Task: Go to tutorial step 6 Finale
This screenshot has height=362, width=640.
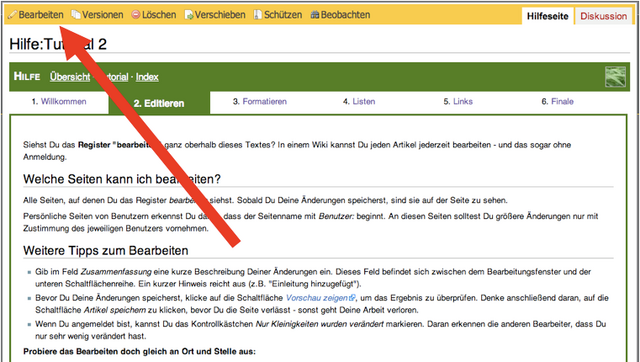Action: pos(562,102)
